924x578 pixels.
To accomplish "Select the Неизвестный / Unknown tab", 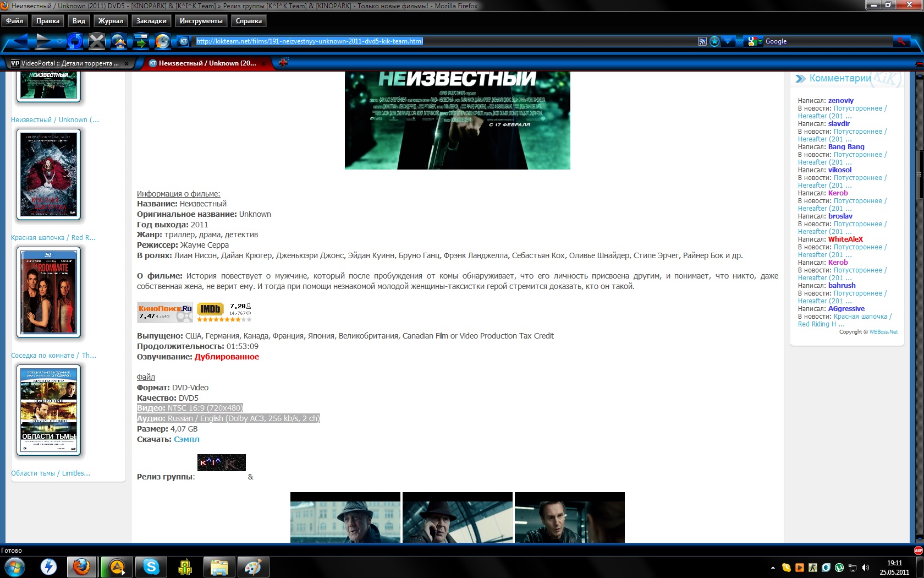I will [x=208, y=63].
